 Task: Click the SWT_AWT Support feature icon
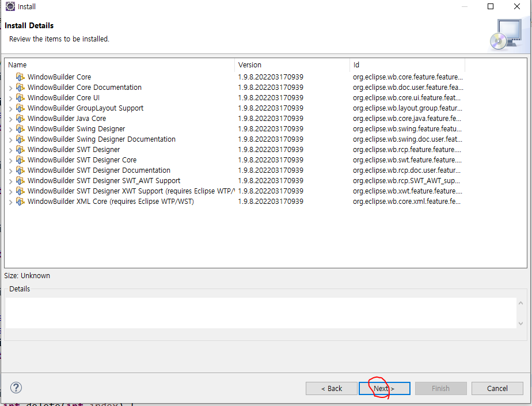click(20, 181)
